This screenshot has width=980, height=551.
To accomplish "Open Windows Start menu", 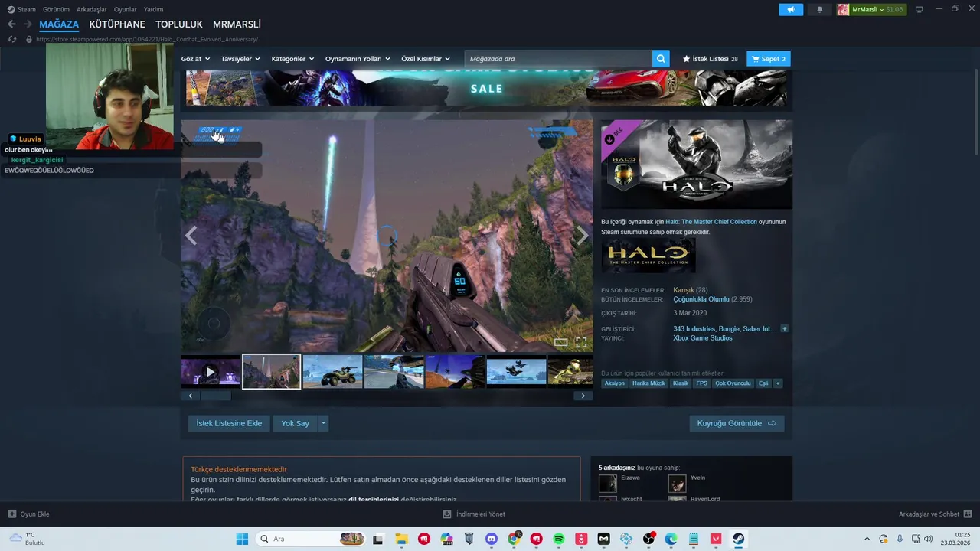I will [242, 539].
